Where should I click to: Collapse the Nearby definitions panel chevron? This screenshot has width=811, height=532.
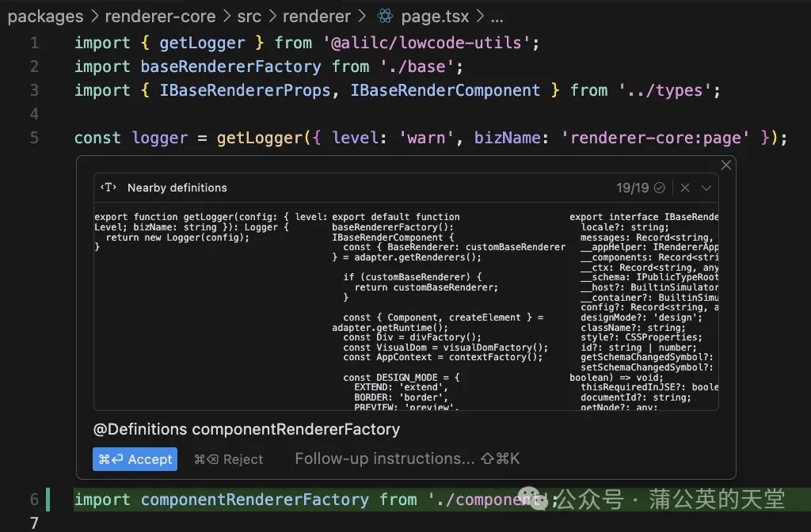coord(706,188)
